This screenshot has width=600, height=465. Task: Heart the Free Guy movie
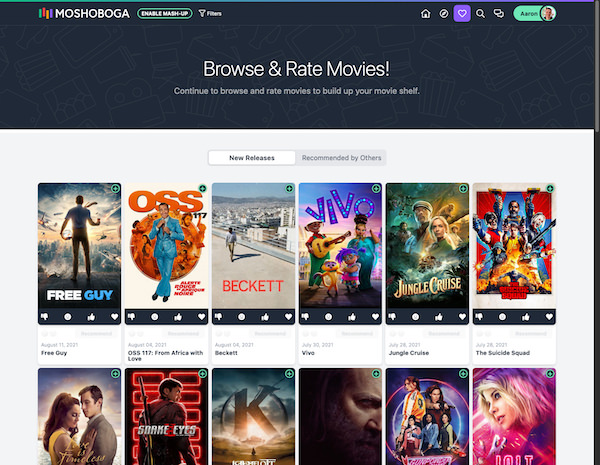(x=114, y=317)
